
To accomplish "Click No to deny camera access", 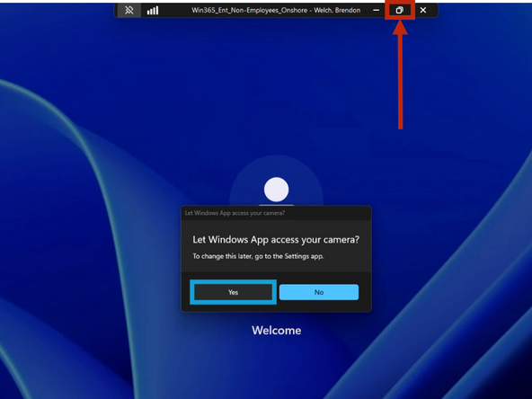I will (319, 292).
